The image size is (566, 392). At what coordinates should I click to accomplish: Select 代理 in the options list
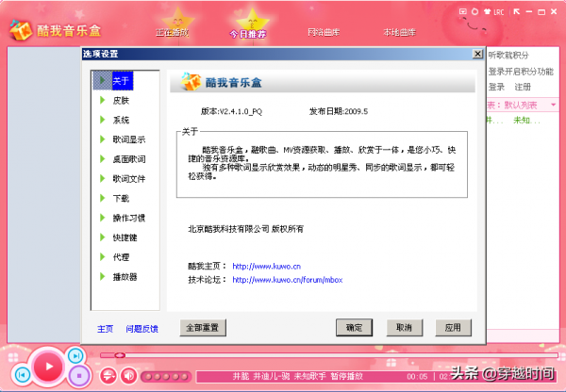121,257
